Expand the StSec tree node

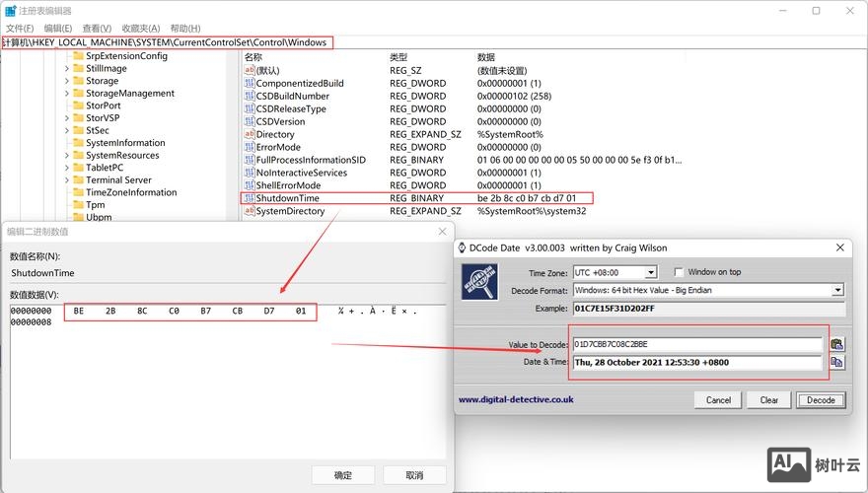(67, 130)
